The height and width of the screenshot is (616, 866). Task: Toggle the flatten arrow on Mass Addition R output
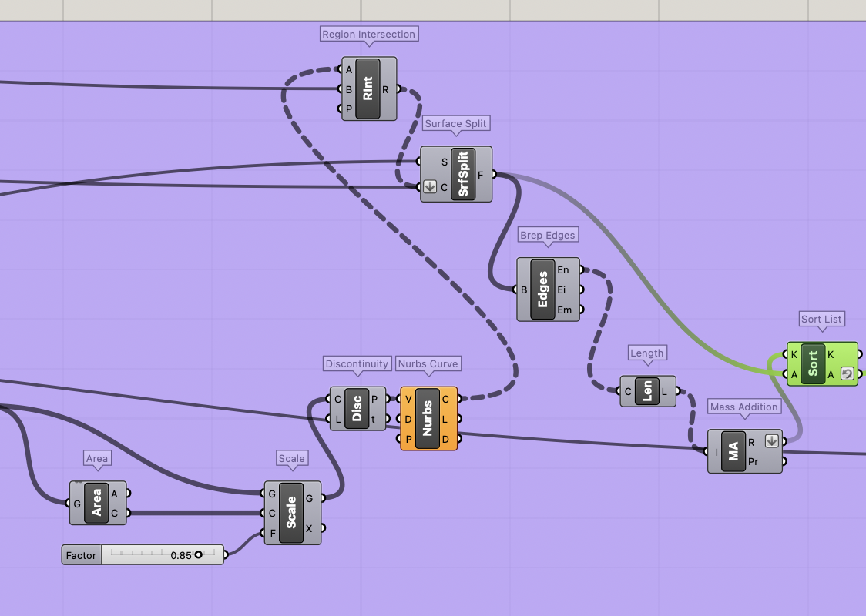tap(772, 441)
